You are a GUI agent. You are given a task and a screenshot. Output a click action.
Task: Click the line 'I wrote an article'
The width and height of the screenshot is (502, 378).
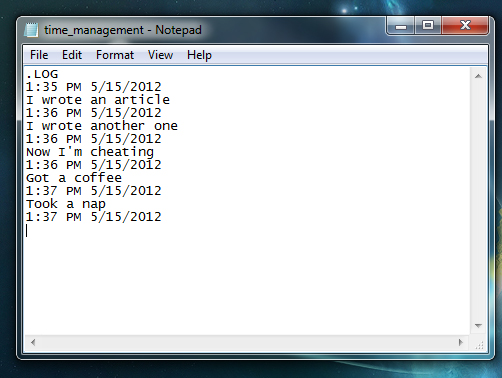tap(98, 100)
